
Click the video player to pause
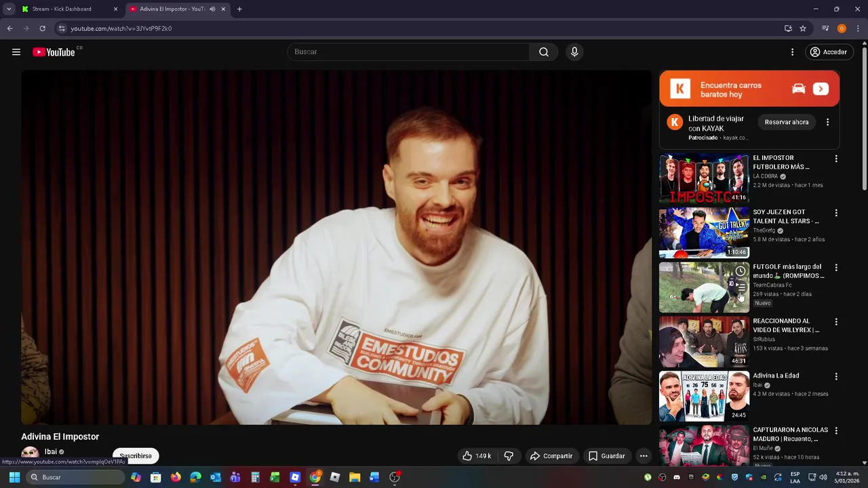click(x=336, y=247)
